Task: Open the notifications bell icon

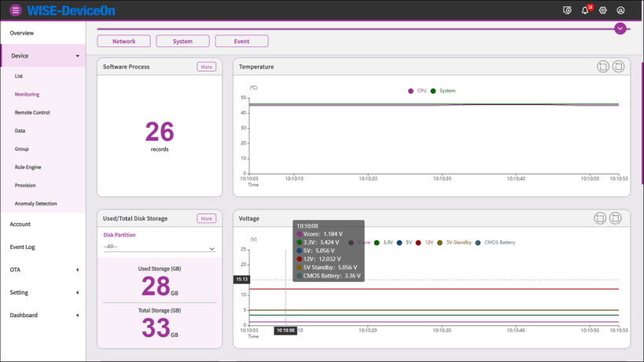Action: tap(585, 10)
